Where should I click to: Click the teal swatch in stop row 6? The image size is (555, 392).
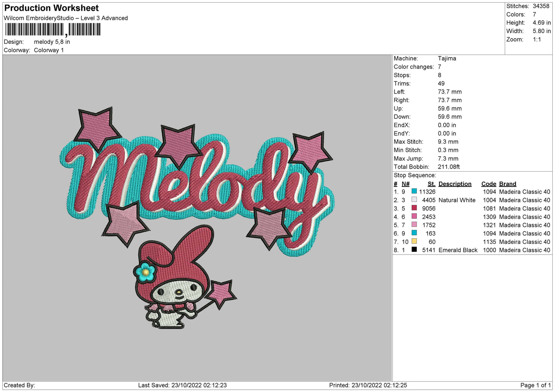[x=414, y=233]
